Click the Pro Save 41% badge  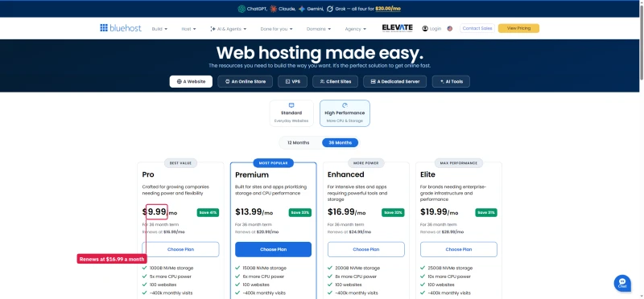pos(208,212)
